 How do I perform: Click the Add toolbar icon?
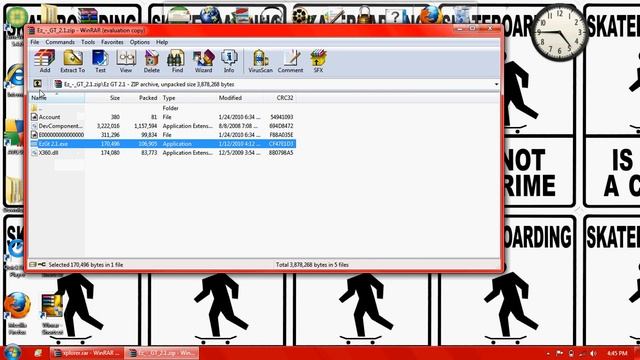[x=44, y=61]
